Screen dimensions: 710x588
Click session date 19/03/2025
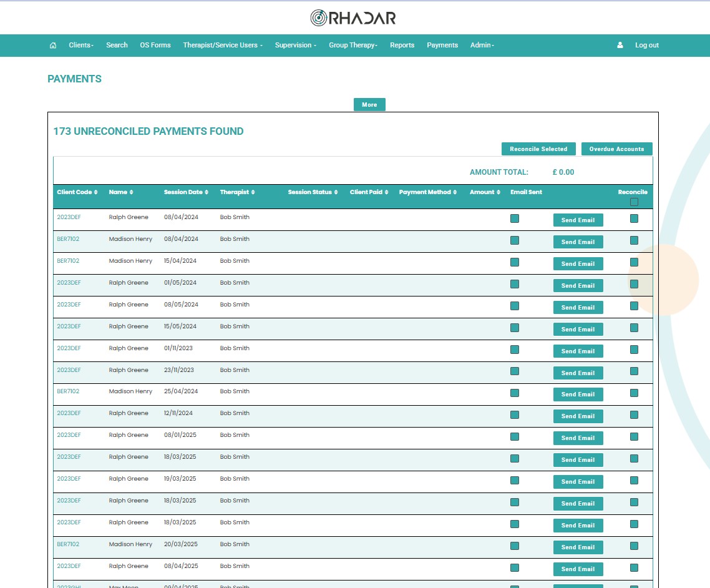(180, 478)
